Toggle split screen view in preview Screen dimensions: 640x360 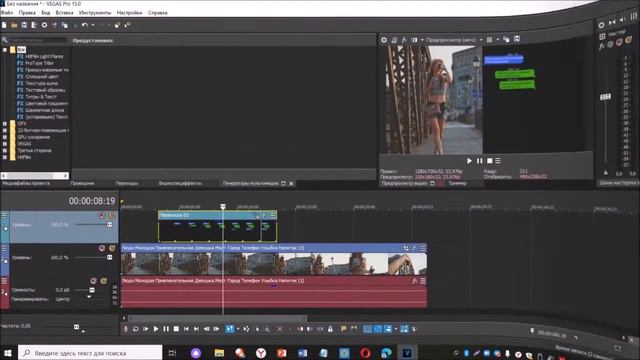(415, 40)
